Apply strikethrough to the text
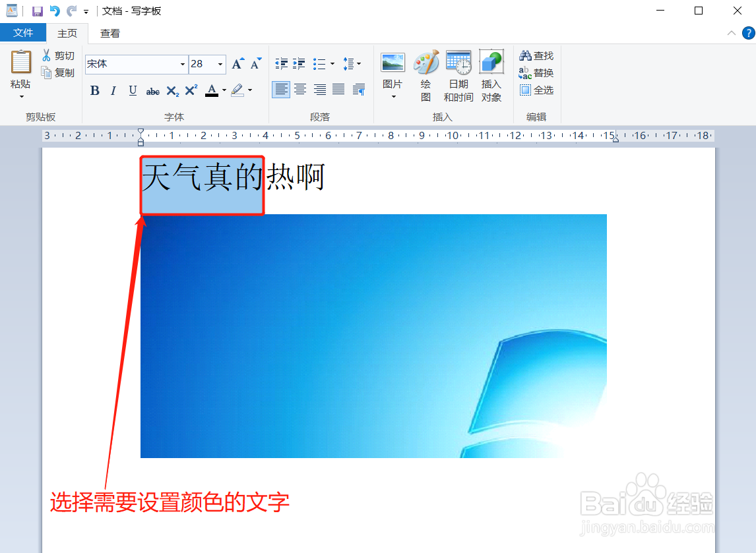Image resolution: width=756 pixels, height=553 pixels. click(152, 90)
